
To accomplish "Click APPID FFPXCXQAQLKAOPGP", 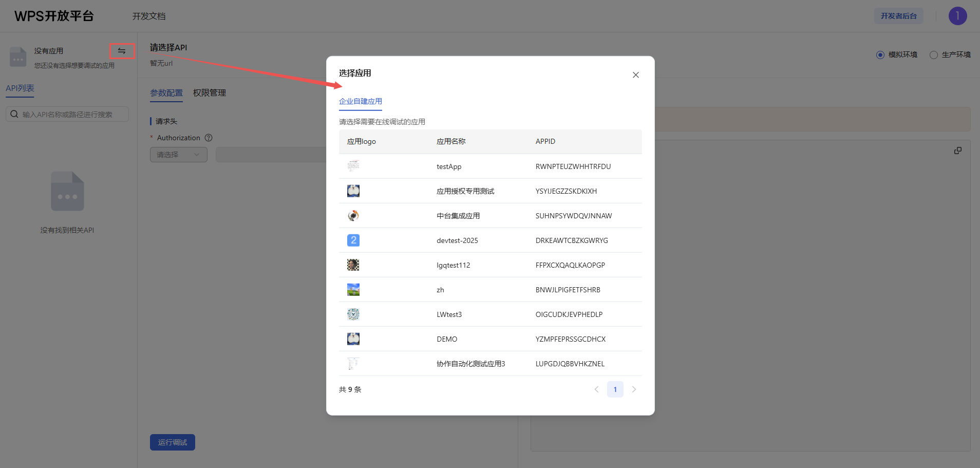I will [570, 265].
